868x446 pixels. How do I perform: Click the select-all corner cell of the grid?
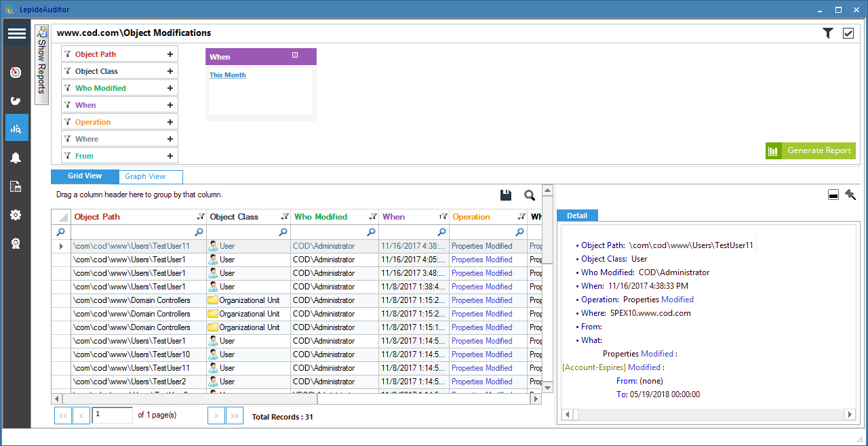(x=61, y=217)
